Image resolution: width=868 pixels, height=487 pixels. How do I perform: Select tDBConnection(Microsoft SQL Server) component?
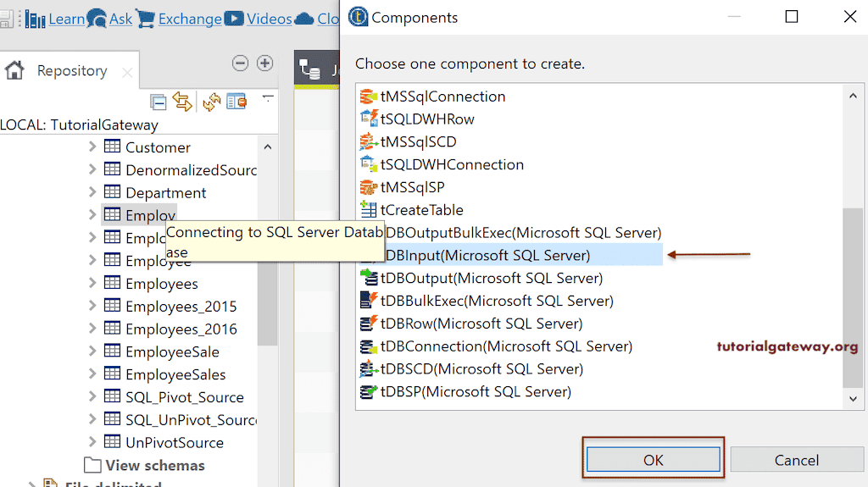pos(506,346)
